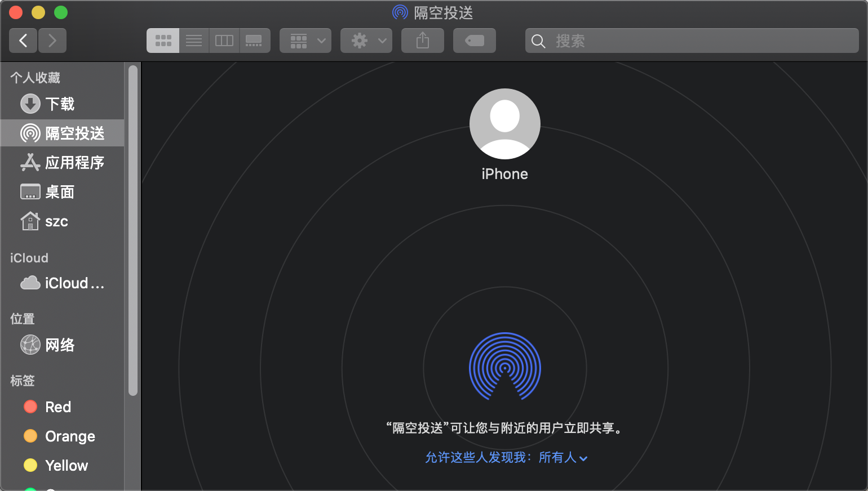Go back with the left chevron button
The width and height of the screenshot is (868, 491).
coord(23,41)
